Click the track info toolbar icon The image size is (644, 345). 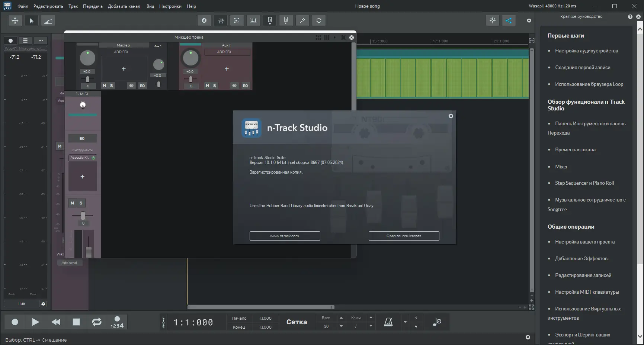(204, 20)
